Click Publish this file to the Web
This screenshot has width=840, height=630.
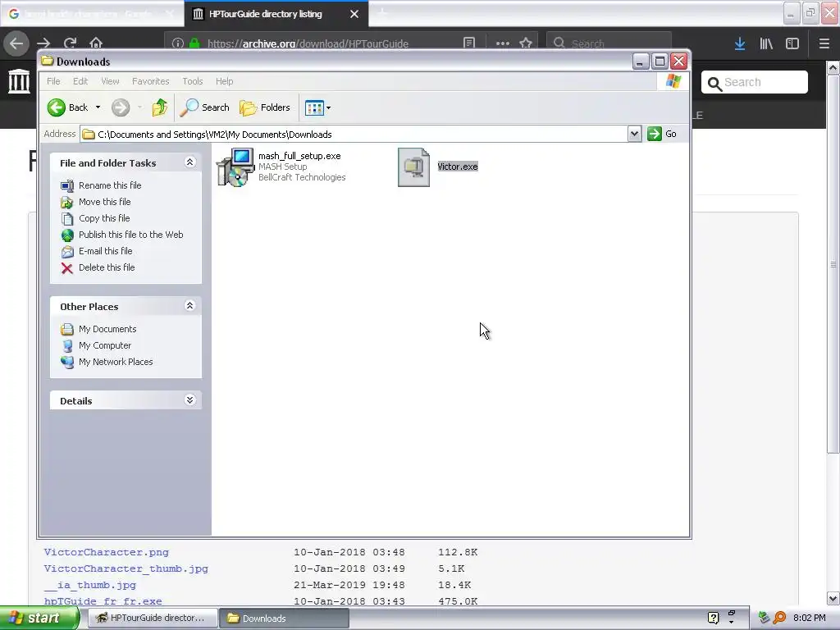(x=130, y=235)
